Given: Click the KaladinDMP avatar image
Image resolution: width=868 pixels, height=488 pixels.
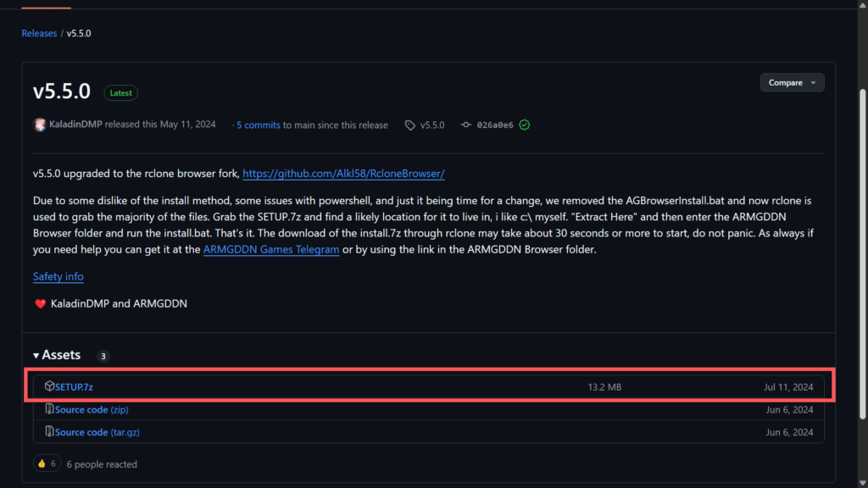Looking at the screenshot, I should coord(39,125).
